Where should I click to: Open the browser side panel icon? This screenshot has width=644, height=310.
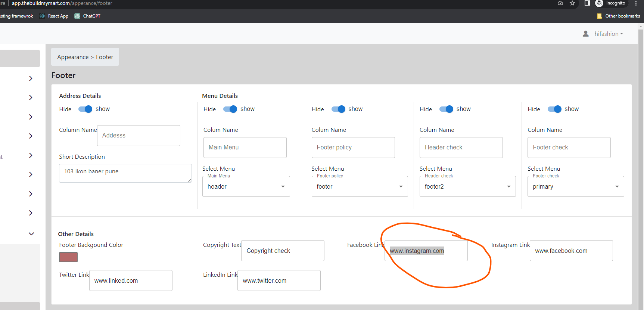(587, 3)
